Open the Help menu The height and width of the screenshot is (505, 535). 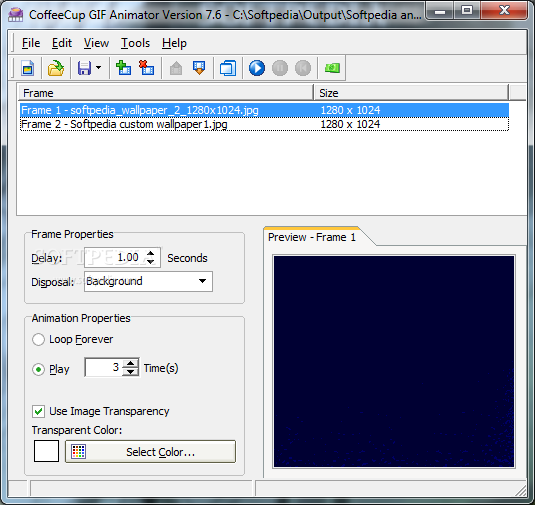pos(174,43)
